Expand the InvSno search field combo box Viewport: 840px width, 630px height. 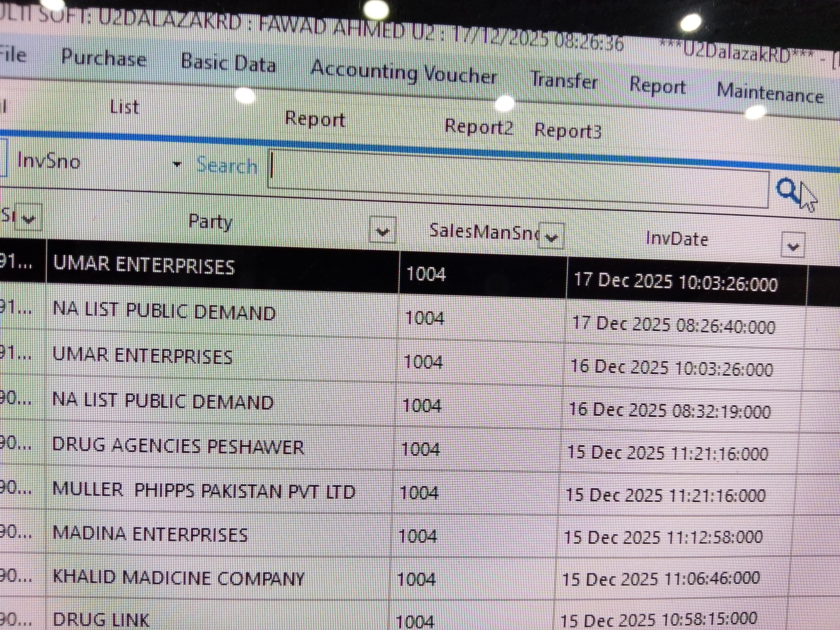click(x=177, y=164)
